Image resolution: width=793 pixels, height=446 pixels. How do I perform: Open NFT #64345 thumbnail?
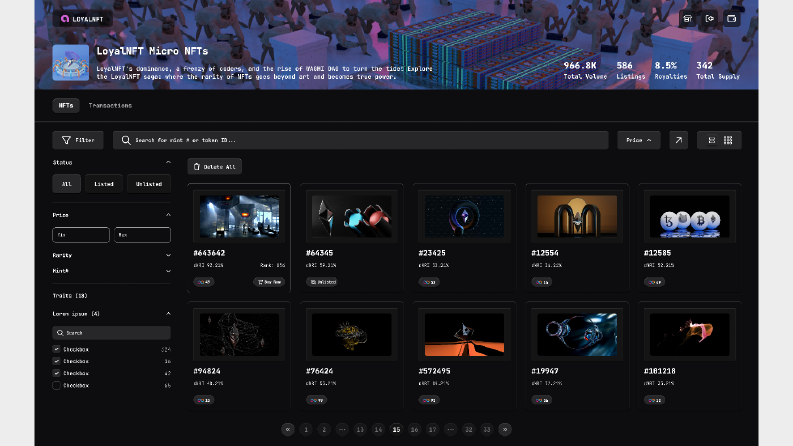click(352, 216)
